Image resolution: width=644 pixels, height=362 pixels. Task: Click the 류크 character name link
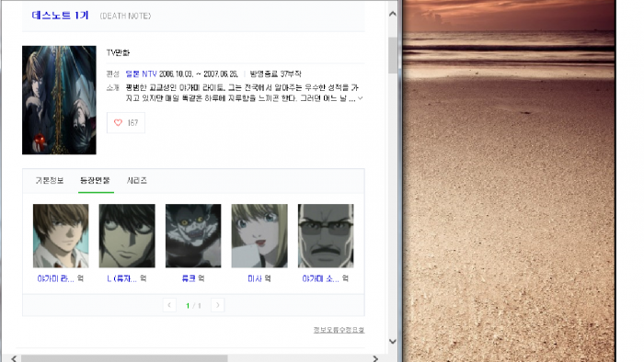tap(189, 278)
